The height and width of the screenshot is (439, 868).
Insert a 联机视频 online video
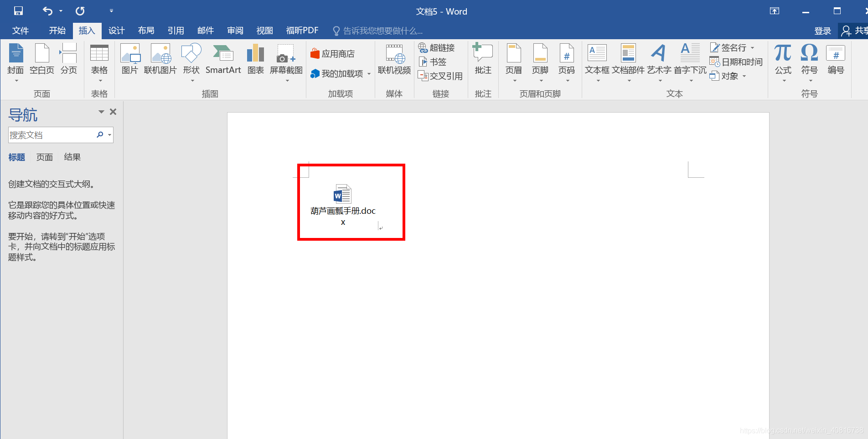(x=394, y=59)
